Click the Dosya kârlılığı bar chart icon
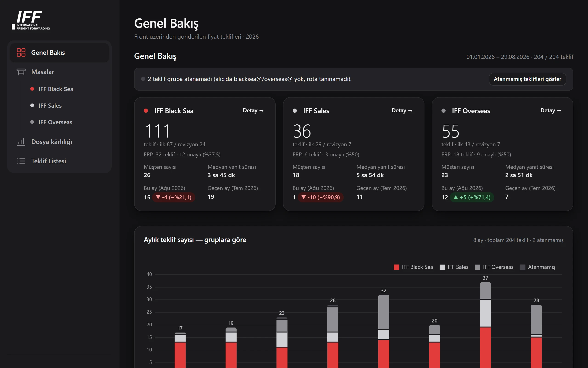 pos(21,142)
